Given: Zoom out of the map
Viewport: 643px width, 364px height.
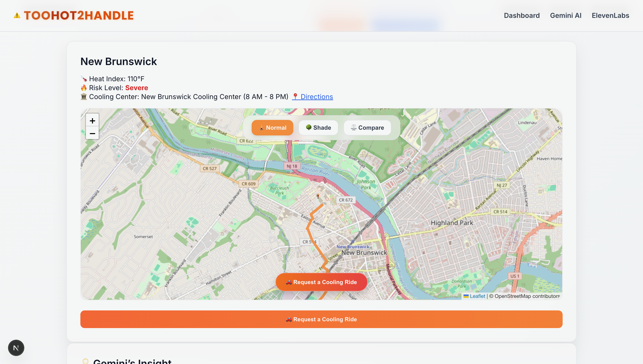Looking at the screenshot, I should 92,134.
